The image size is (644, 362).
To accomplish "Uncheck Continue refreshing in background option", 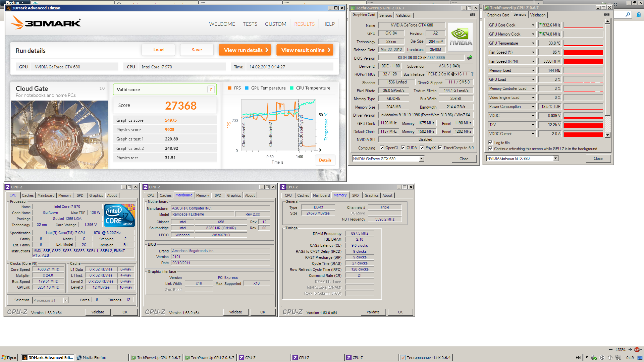I will pos(490,148).
